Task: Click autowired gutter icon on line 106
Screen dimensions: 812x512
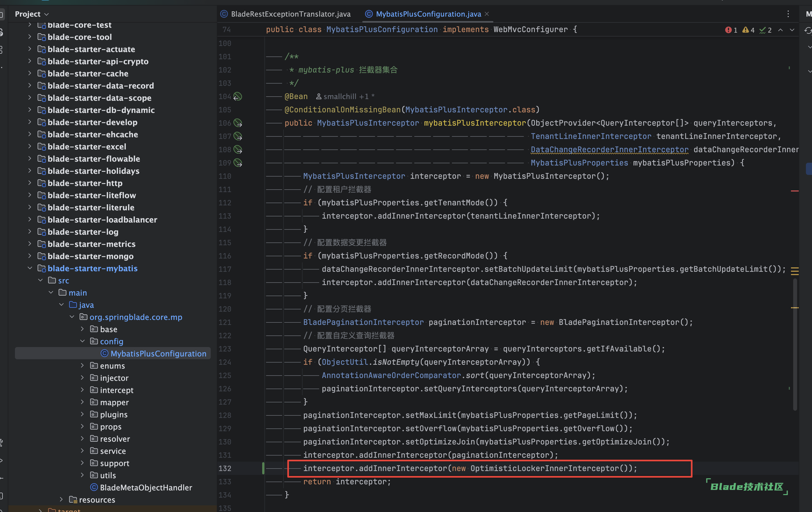Action: (238, 123)
